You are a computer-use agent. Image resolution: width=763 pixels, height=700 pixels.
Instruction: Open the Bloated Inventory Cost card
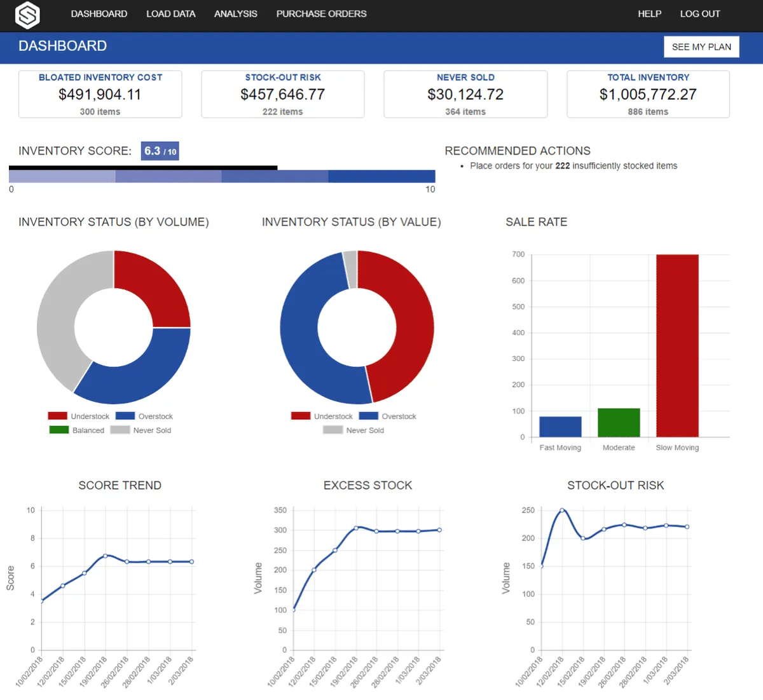coord(100,94)
